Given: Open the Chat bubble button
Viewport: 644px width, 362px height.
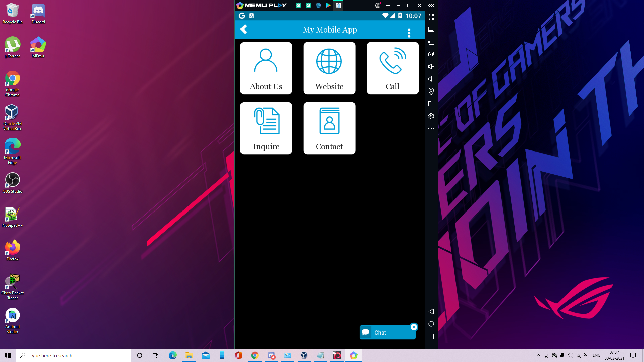Looking at the screenshot, I should pyautogui.click(x=380, y=333).
